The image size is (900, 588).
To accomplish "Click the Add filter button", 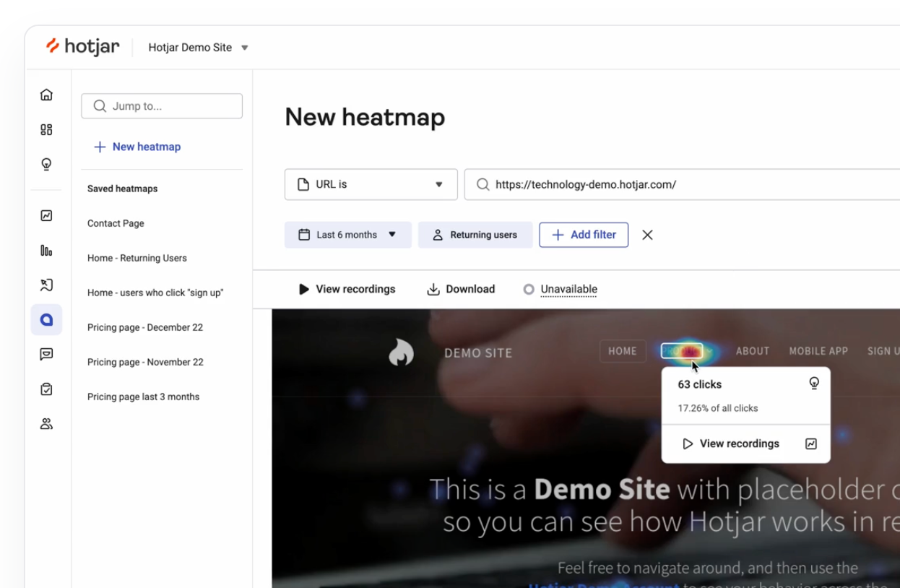I will tap(584, 235).
